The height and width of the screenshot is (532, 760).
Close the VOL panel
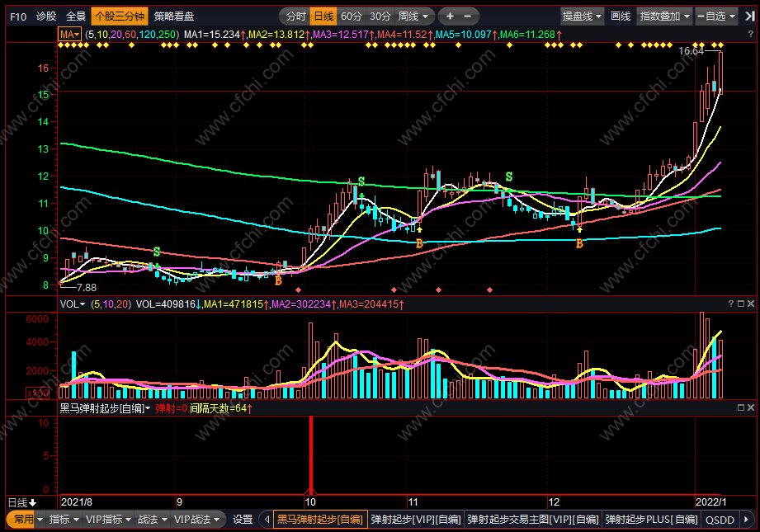point(751,304)
